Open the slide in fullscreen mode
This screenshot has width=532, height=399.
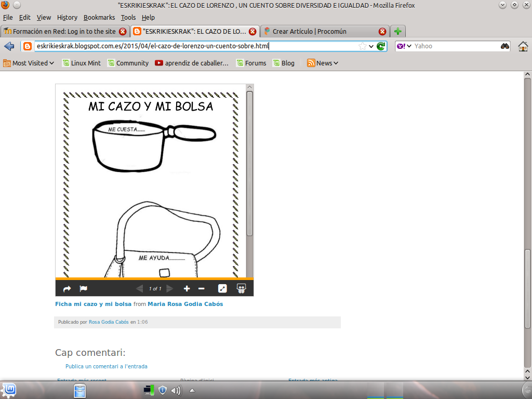pos(222,289)
